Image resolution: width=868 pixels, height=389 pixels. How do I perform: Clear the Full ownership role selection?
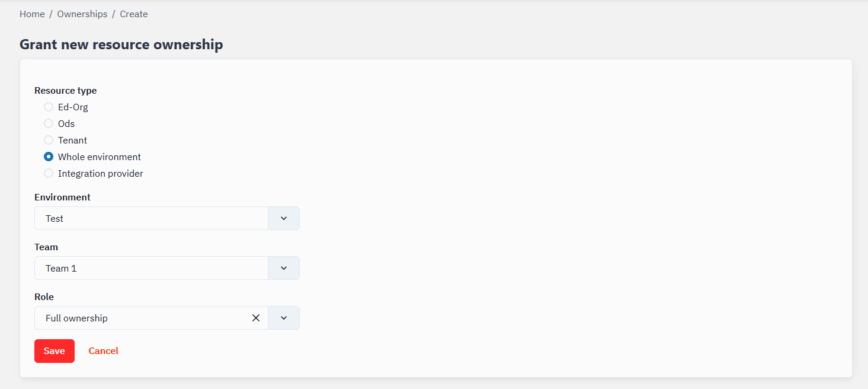[x=256, y=318]
